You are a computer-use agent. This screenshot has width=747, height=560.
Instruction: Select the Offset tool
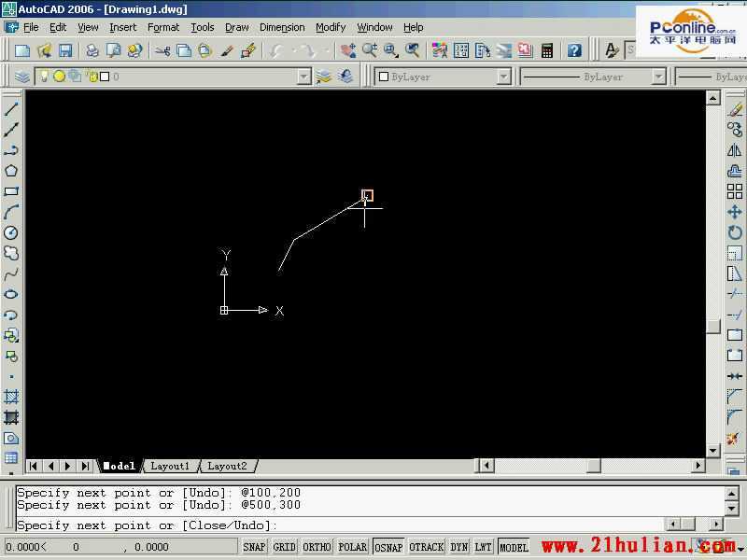(x=735, y=171)
